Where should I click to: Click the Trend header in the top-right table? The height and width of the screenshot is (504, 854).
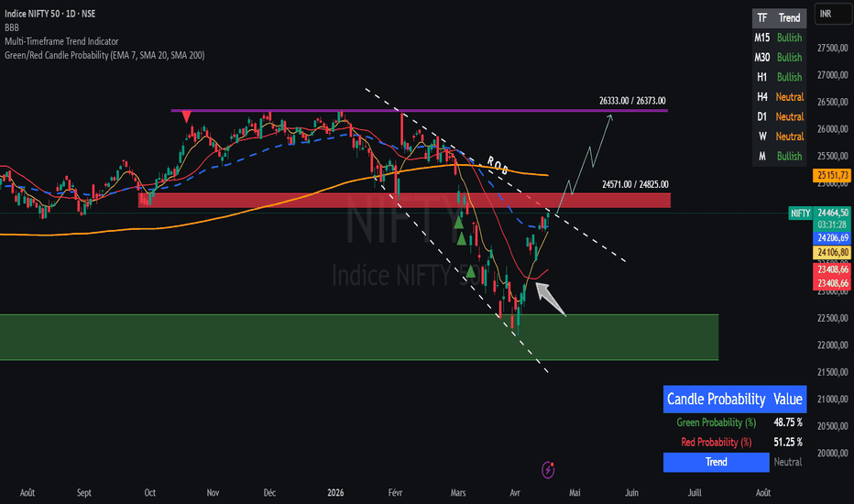789,18
